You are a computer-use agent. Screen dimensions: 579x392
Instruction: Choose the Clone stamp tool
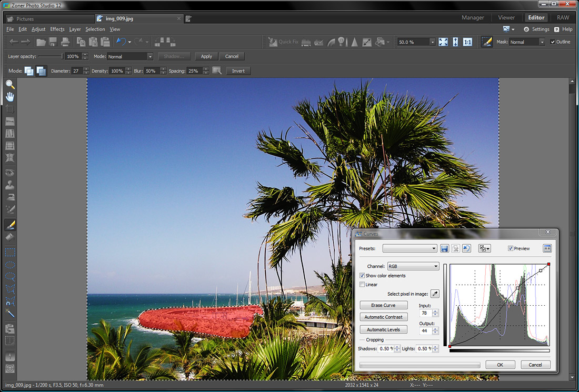point(9,185)
